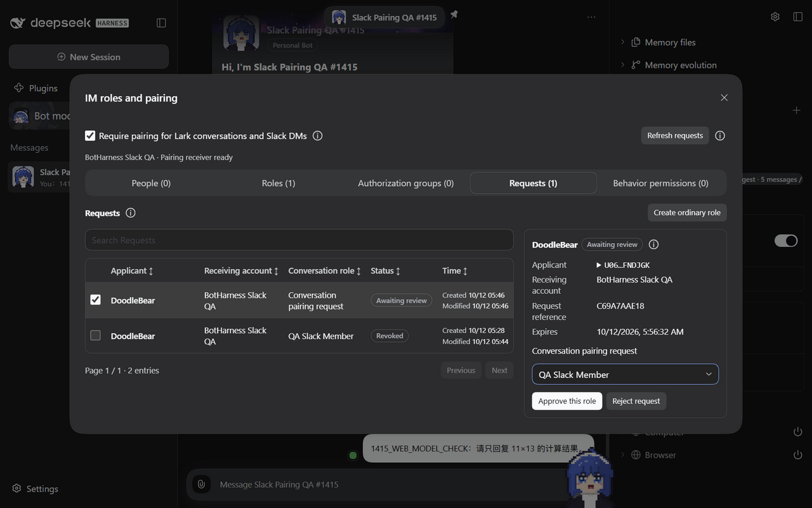This screenshot has height=508, width=812.
Task: Switch to the Roles (1) tab
Action: pos(278,184)
